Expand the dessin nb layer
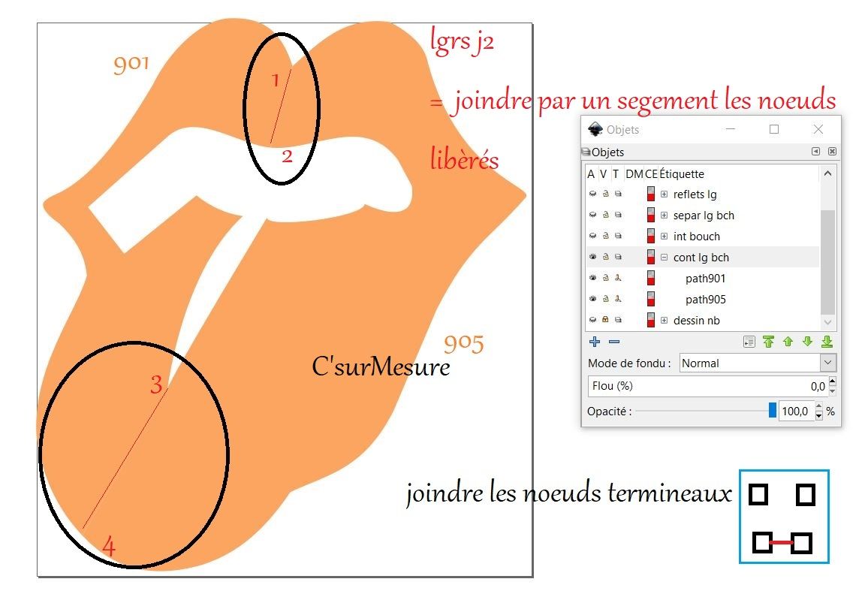Image resolution: width=868 pixels, height=600 pixels. click(665, 320)
